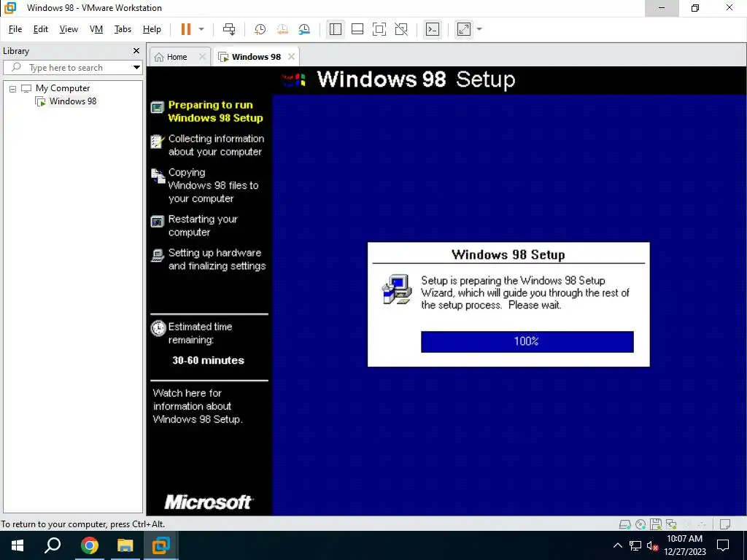Click the stretch guest display icon
The height and width of the screenshot is (560, 747).
click(464, 29)
